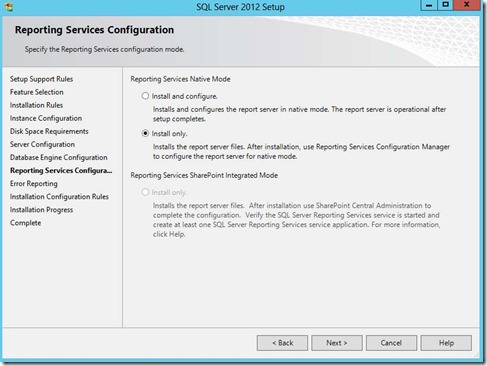487x366 pixels.
Task: Go to 'Instance Configuration' step
Action: pyautogui.click(x=46, y=118)
